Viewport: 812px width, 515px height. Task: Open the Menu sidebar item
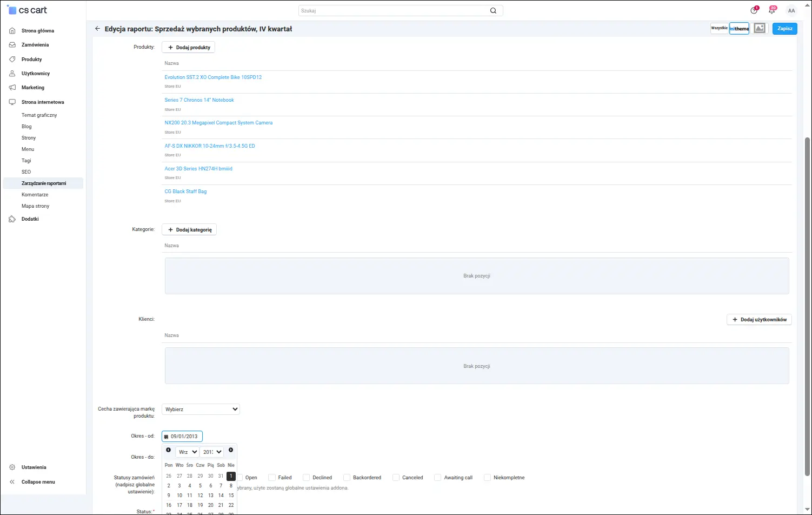pos(28,149)
